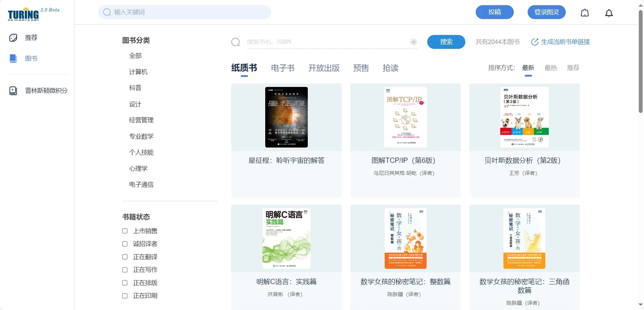This screenshot has height=310, width=644.
Task: Switch to the 预售 tab
Action: [x=361, y=68]
